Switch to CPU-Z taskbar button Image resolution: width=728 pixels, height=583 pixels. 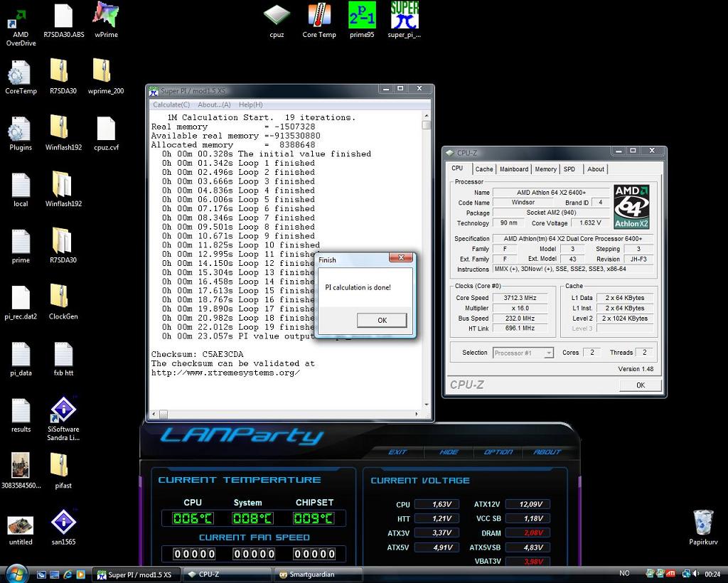click(225, 574)
